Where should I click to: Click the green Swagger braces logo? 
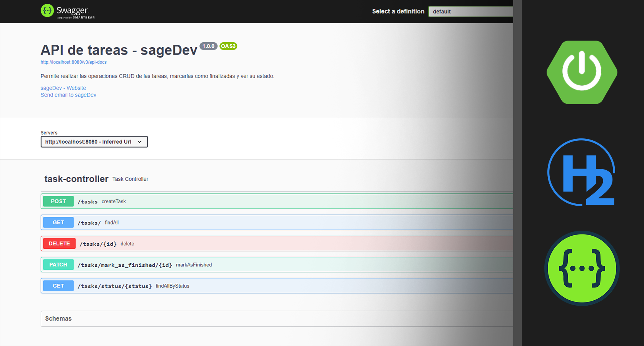(x=582, y=268)
